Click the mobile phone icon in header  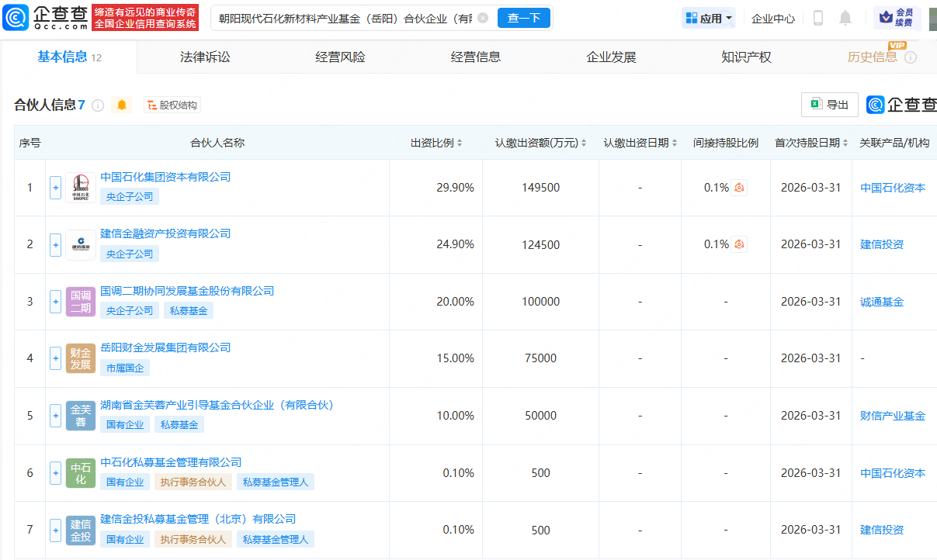(818, 18)
